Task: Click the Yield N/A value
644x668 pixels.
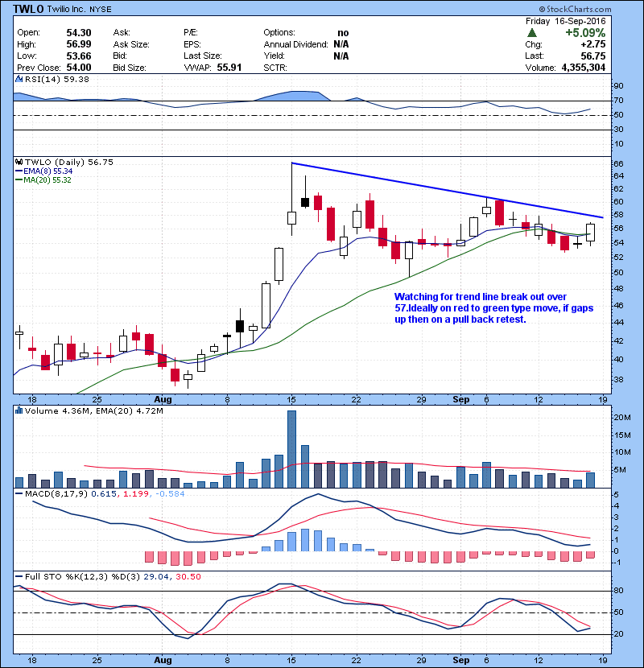Action: [x=341, y=56]
